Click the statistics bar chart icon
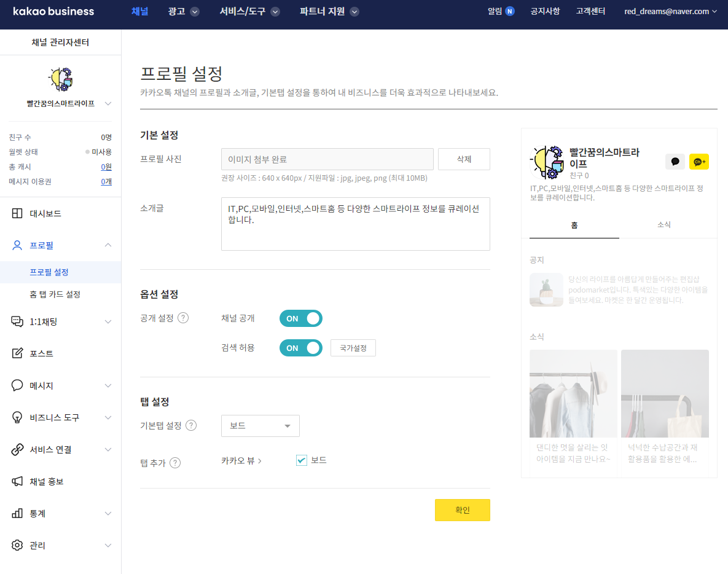Image resolution: width=728 pixels, height=574 pixels. click(17, 513)
